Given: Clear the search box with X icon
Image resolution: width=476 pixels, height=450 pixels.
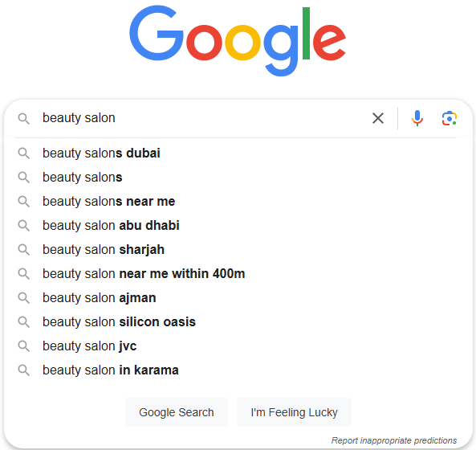Looking at the screenshot, I should coord(378,118).
